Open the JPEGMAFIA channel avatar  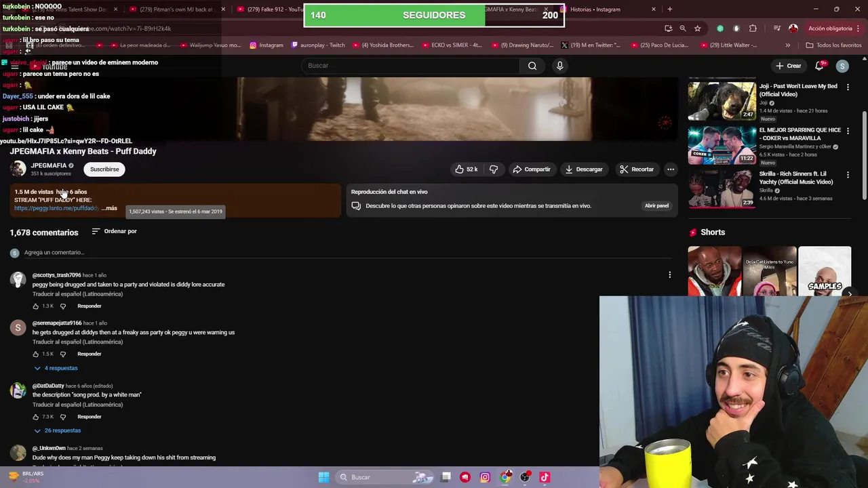tap(18, 169)
